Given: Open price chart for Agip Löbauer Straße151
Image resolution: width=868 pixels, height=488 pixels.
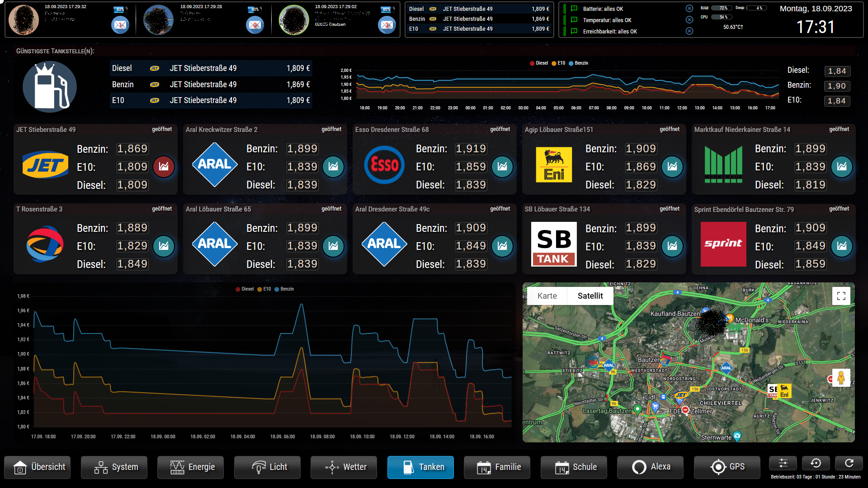Looking at the screenshot, I should [x=672, y=167].
